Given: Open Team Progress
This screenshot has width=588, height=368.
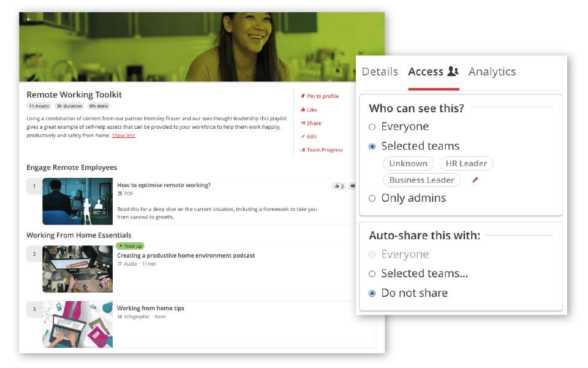Looking at the screenshot, I should (x=325, y=150).
